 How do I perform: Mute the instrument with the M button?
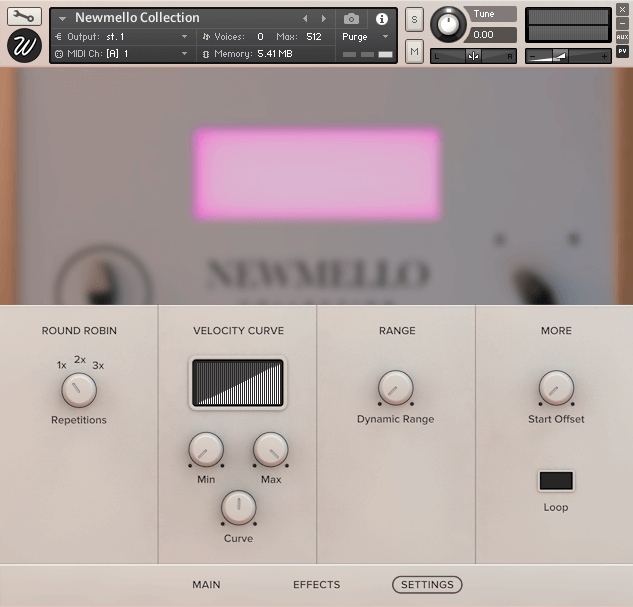pos(414,51)
